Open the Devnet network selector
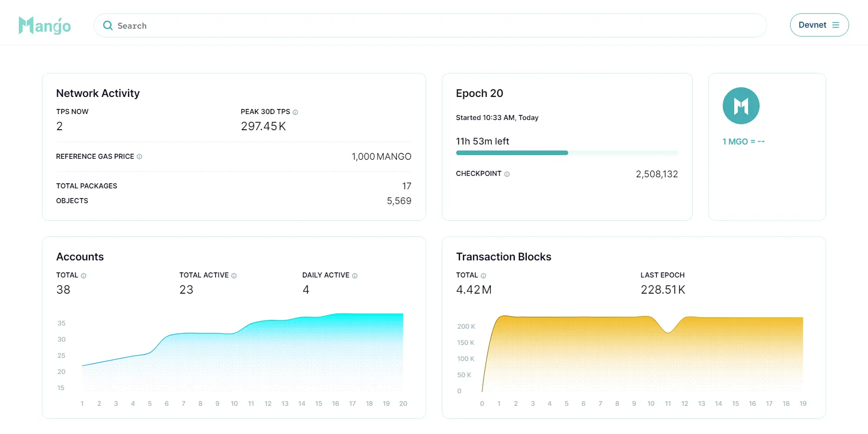This screenshot has height=434, width=868. coord(819,25)
